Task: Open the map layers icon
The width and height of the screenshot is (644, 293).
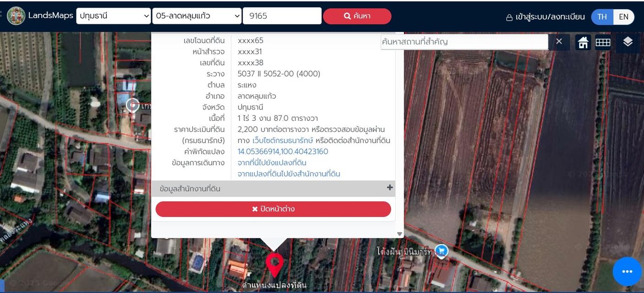Action: [x=627, y=42]
